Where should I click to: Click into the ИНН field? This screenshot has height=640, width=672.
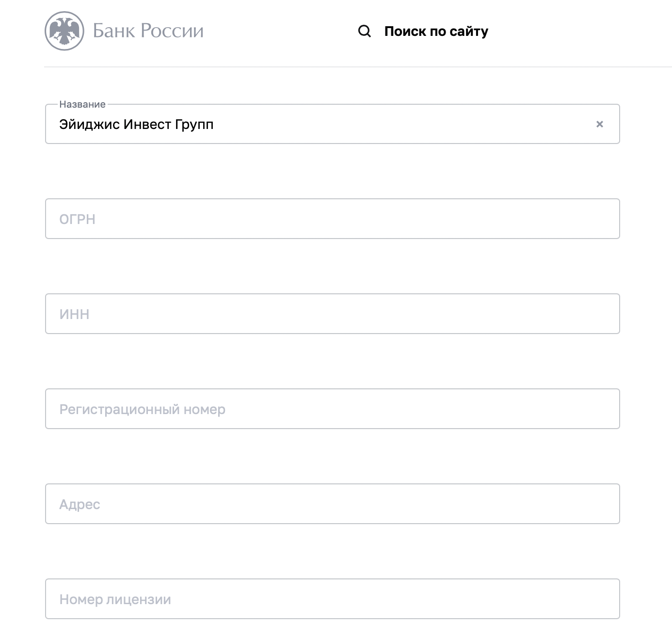tap(332, 314)
